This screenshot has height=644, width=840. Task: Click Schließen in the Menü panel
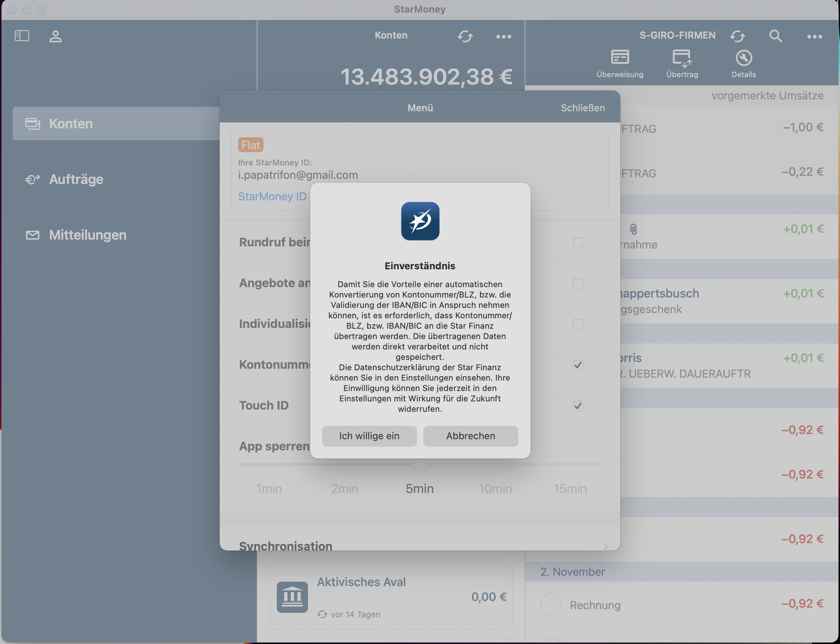[x=583, y=108]
